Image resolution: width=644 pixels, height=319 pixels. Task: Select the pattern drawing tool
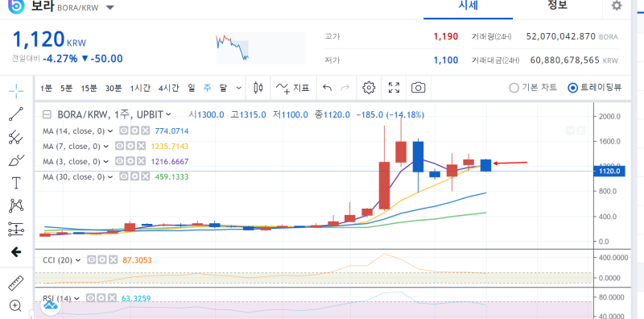pyautogui.click(x=16, y=205)
